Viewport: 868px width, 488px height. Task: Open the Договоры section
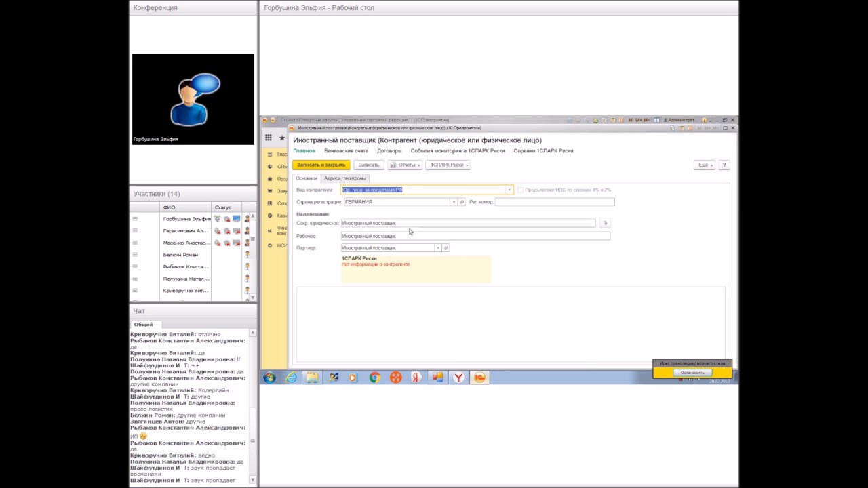tap(389, 150)
